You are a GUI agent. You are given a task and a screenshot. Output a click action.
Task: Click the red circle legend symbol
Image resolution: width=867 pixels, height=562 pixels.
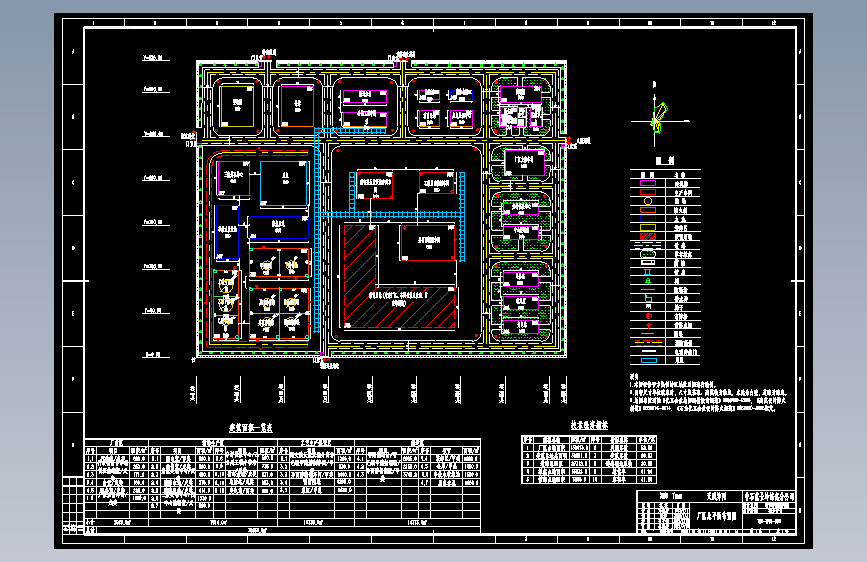pyautogui.click(x=649, y=316)
